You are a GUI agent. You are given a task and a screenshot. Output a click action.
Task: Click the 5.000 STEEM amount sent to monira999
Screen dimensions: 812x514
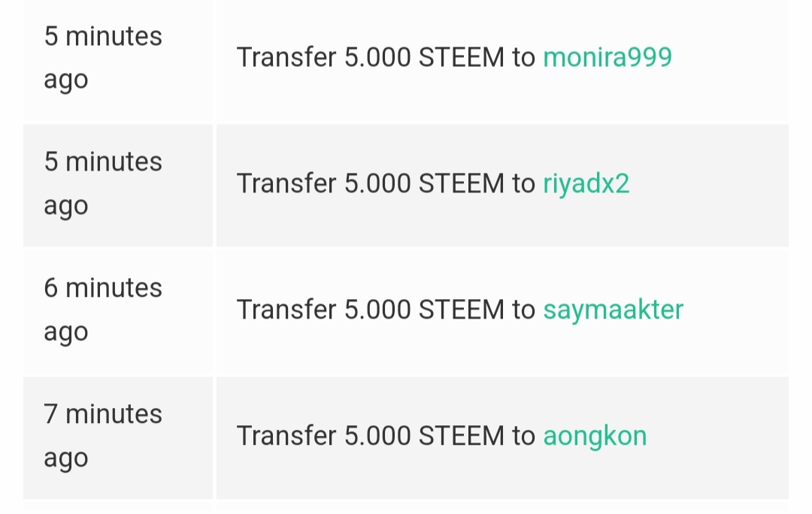pyautogui.click(x=424, y=57)
